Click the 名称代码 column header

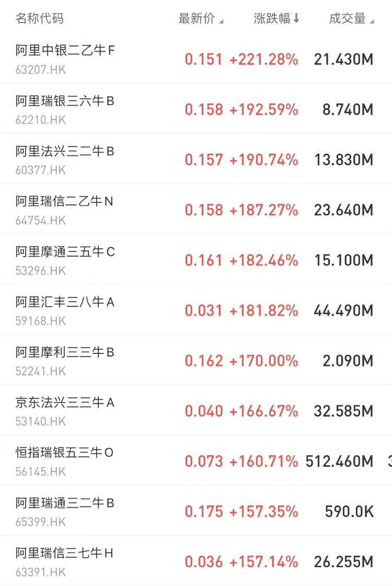pyautogui.click(x=40, y=19)
